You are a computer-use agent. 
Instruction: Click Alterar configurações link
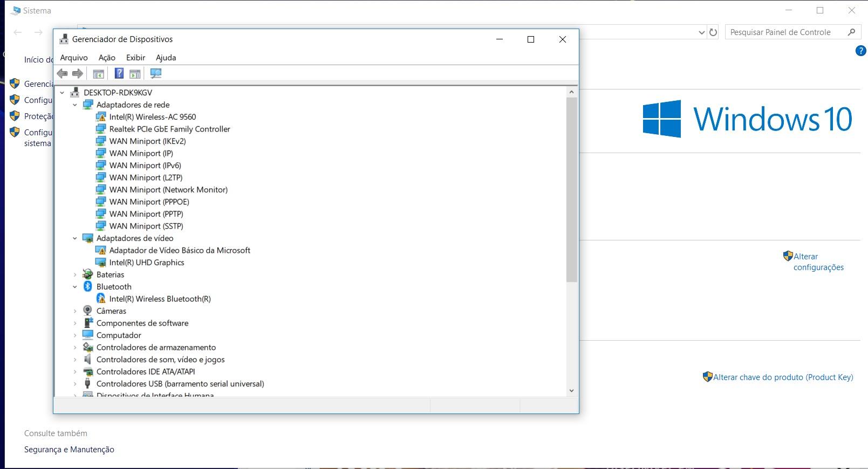pyautogui.click(x=818, y=262)
